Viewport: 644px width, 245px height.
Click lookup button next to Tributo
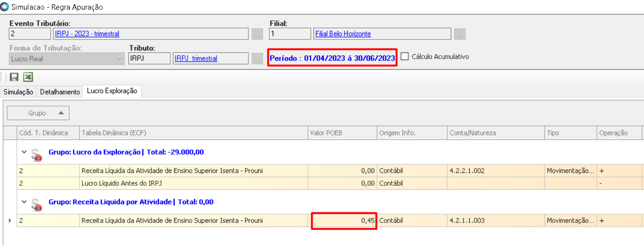click(x=257, y=59)
